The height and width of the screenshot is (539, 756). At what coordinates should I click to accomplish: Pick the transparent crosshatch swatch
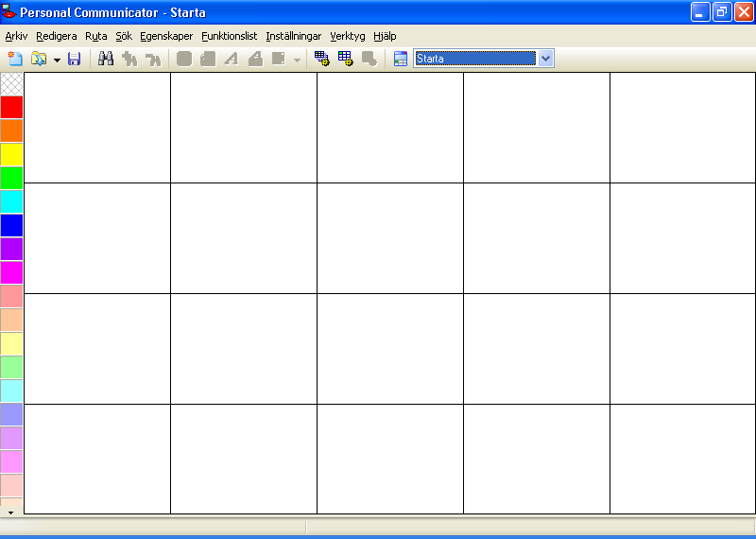click(11, 83)
